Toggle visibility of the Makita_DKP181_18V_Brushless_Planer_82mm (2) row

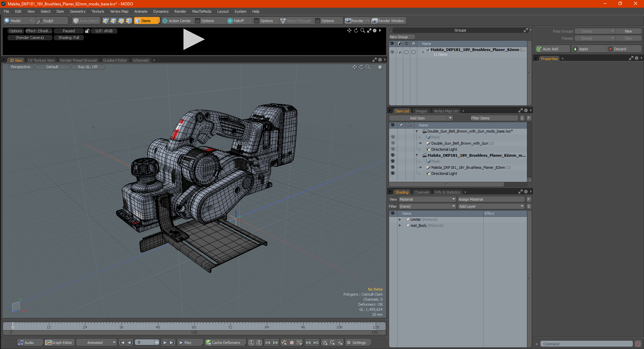tap(392, 167)
